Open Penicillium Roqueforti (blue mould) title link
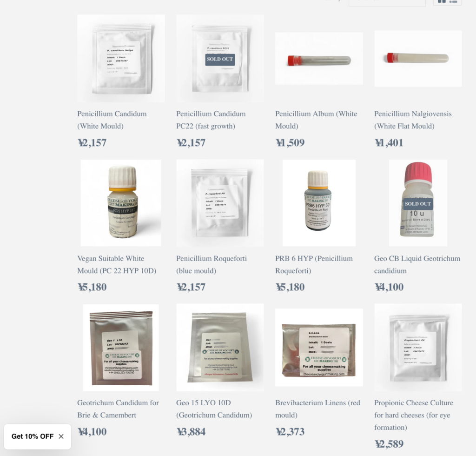Viewport: 476px width, 456px height. point(212,265)
